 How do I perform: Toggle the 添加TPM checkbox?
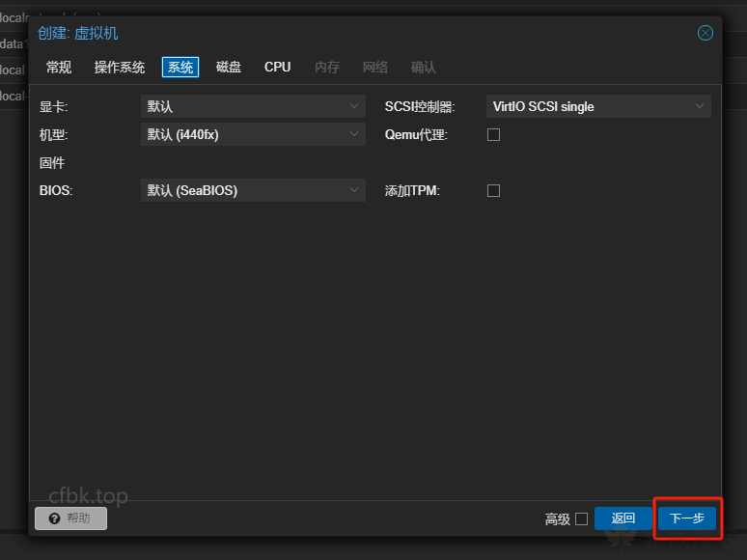click(493, 191)
